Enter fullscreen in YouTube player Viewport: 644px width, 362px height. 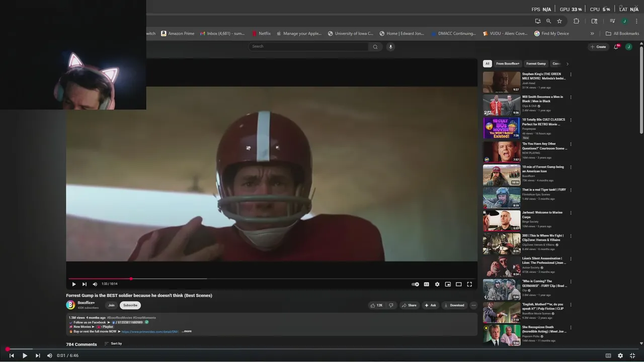(x=469, y=284)
